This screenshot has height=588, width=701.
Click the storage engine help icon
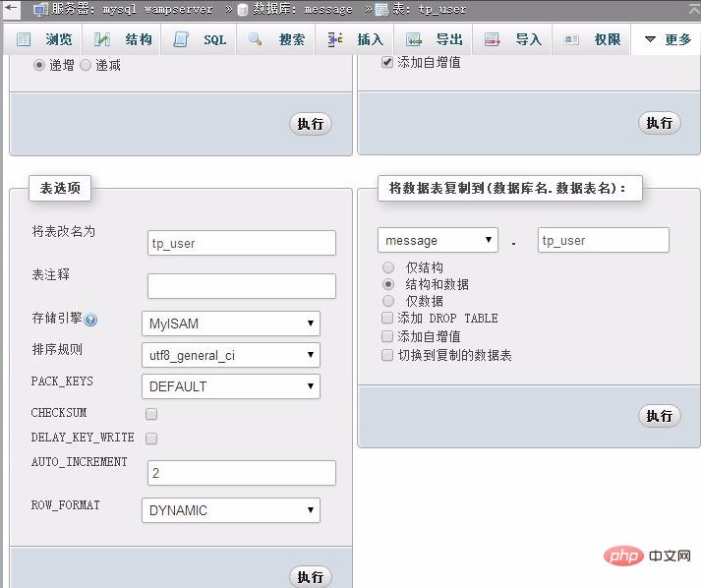click(90, 320)
